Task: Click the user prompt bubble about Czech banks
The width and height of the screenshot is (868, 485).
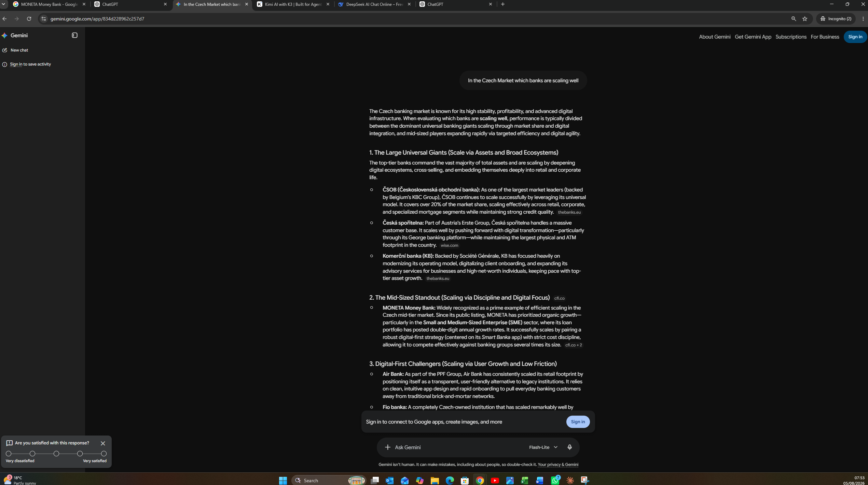Action: (523, 81)
